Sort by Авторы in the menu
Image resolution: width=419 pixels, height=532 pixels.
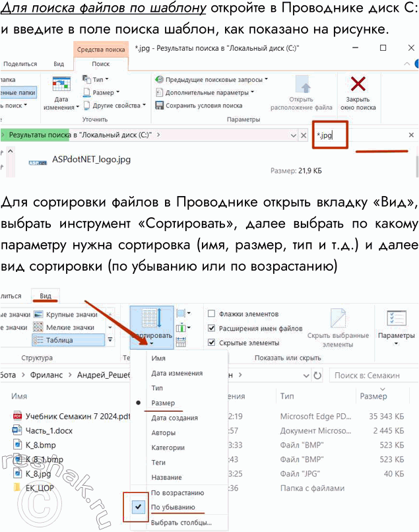coord(163,432)
